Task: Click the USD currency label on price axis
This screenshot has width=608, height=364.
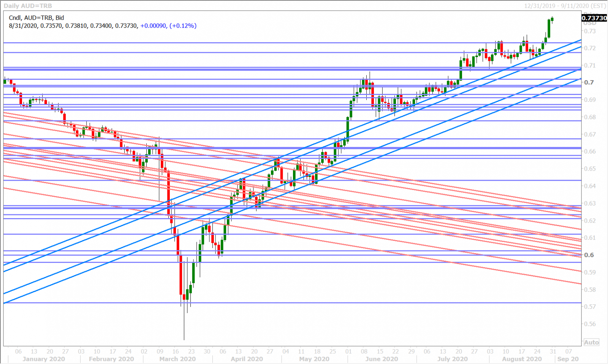Action: (590, 23)
